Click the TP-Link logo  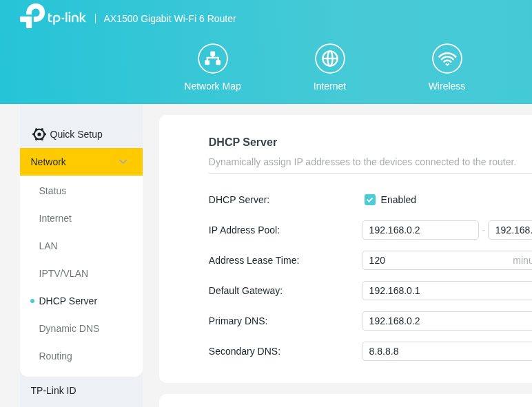52,17
